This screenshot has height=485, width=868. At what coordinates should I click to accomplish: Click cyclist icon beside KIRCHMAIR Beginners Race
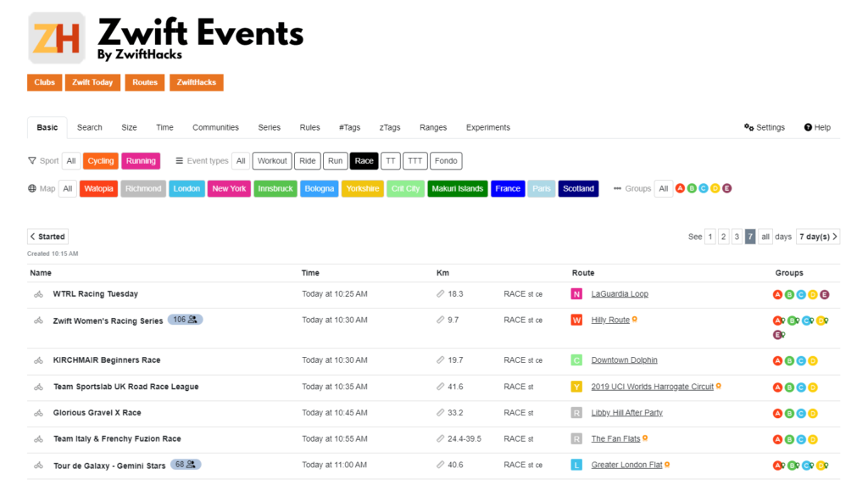click(x=38, y=360)
